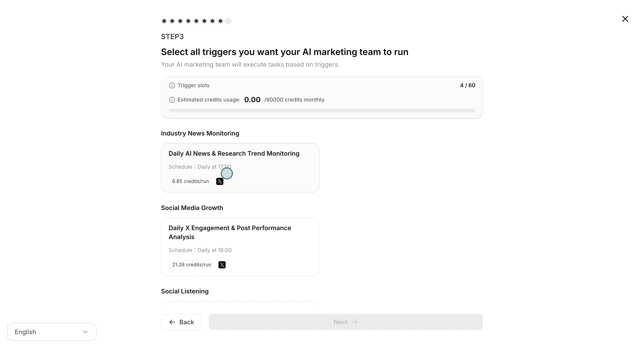Click the chevron on the language selector
Screen dimensions: 644x348
point(85,332)
